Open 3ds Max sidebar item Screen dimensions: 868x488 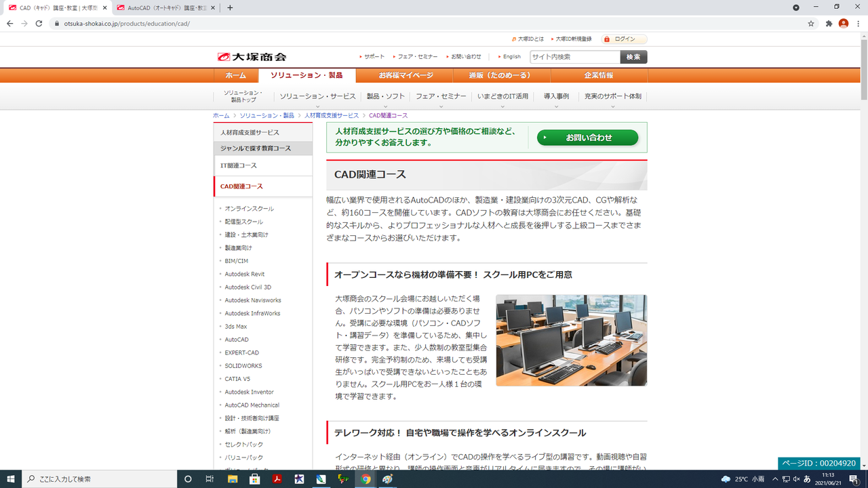point(236,327)
